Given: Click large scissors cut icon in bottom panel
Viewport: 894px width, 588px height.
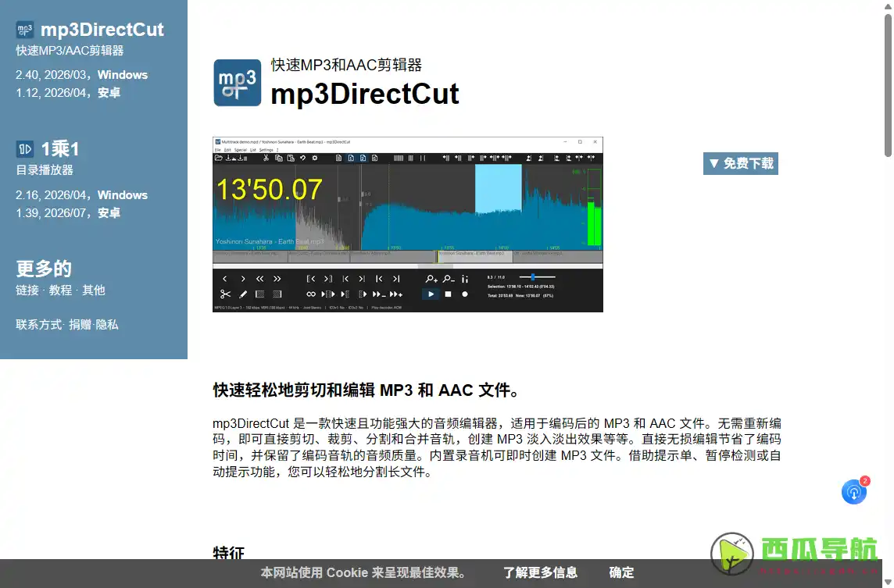Looking at the screenshot, I should tap(225, 294).
